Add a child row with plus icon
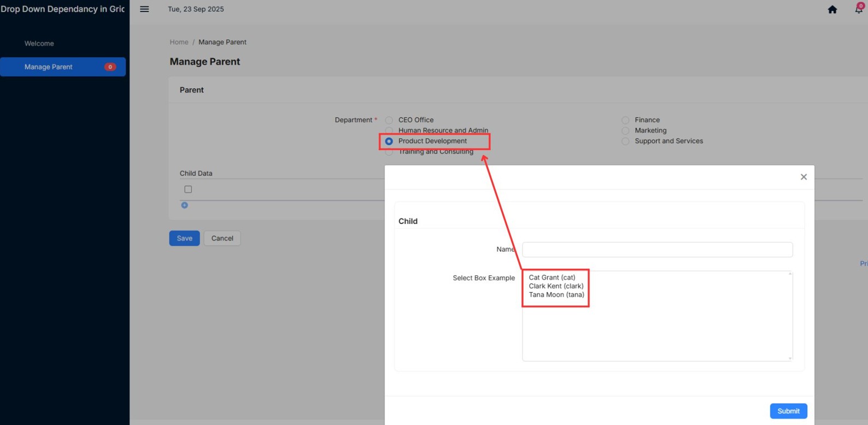This screenshot has height=425, width=868. pos(184,205)
